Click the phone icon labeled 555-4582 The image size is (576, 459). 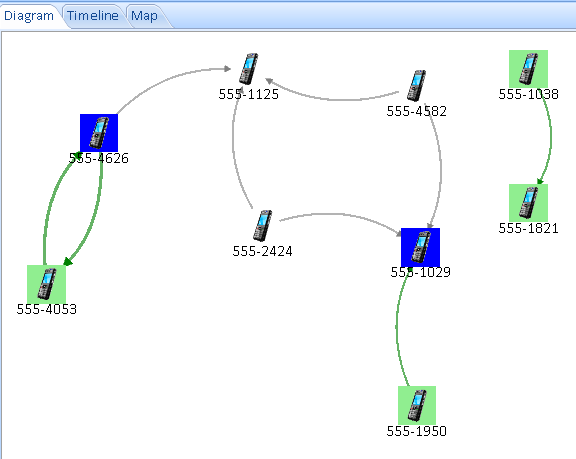click(x=416, y=86)
